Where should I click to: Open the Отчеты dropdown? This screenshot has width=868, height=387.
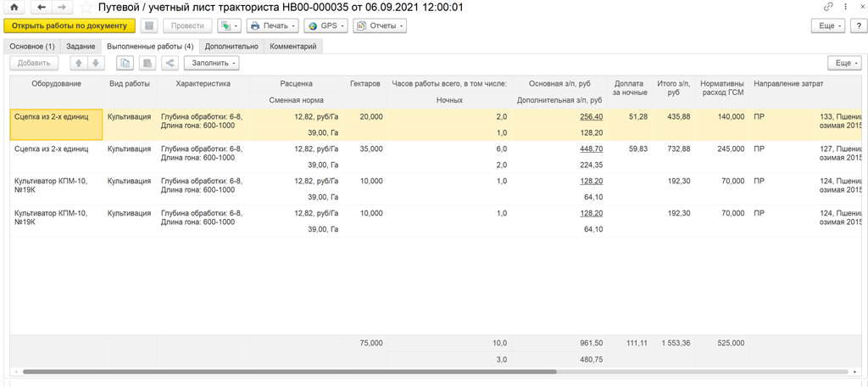point(380,26)
